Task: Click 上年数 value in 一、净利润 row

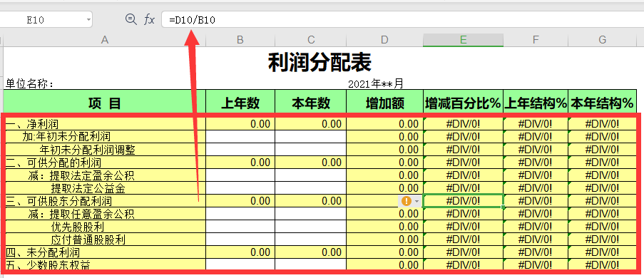Action: 240,124
